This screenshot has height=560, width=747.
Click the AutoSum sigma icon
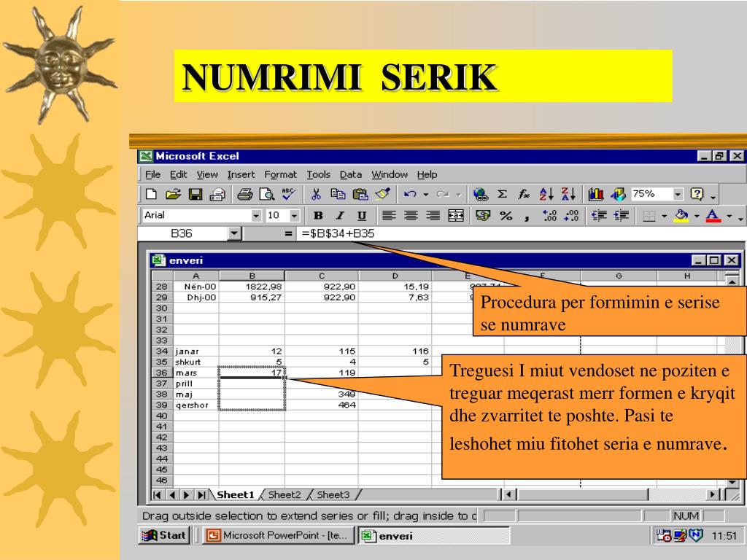[x=502, y=194]
